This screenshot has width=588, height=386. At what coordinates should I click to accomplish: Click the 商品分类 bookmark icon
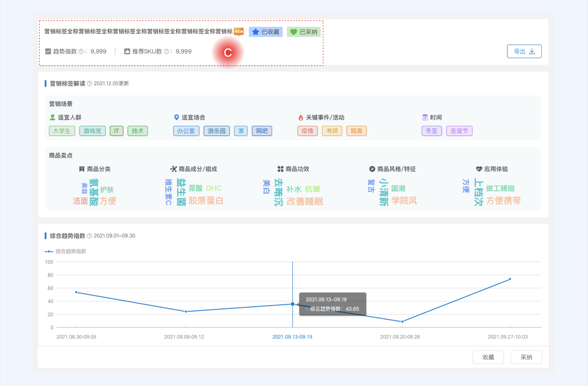click(82, 169)
